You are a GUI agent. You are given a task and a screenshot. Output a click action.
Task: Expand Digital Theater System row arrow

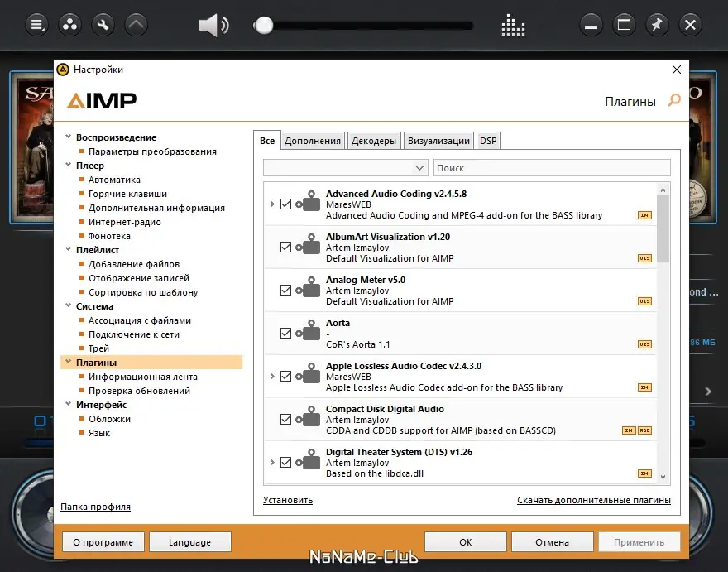[272, 463]
